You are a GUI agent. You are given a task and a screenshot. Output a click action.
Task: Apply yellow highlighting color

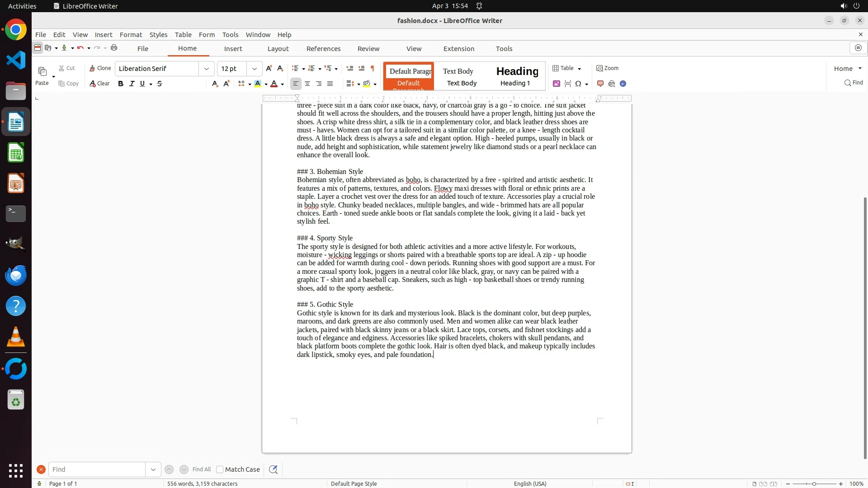coord(258,84)
